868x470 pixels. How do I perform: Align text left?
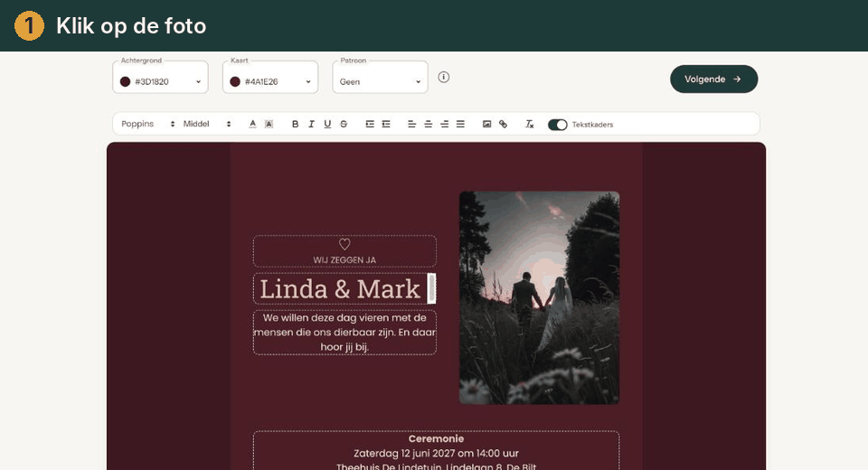tap(412, 124)
